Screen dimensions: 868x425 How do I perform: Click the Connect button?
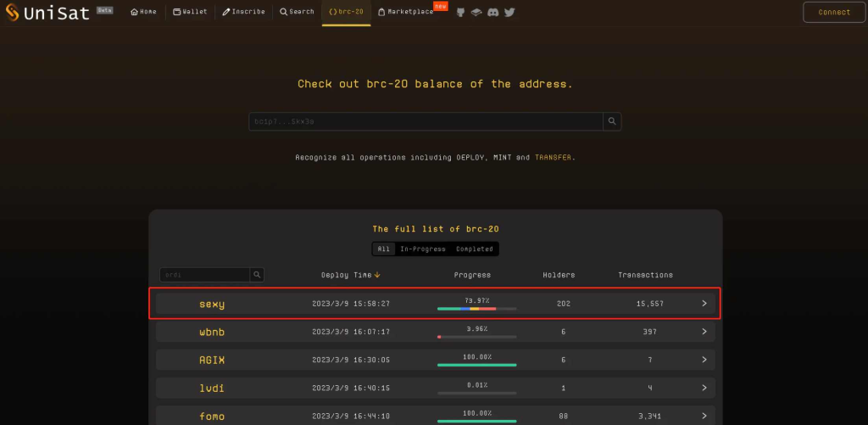(x=834, y=12)
